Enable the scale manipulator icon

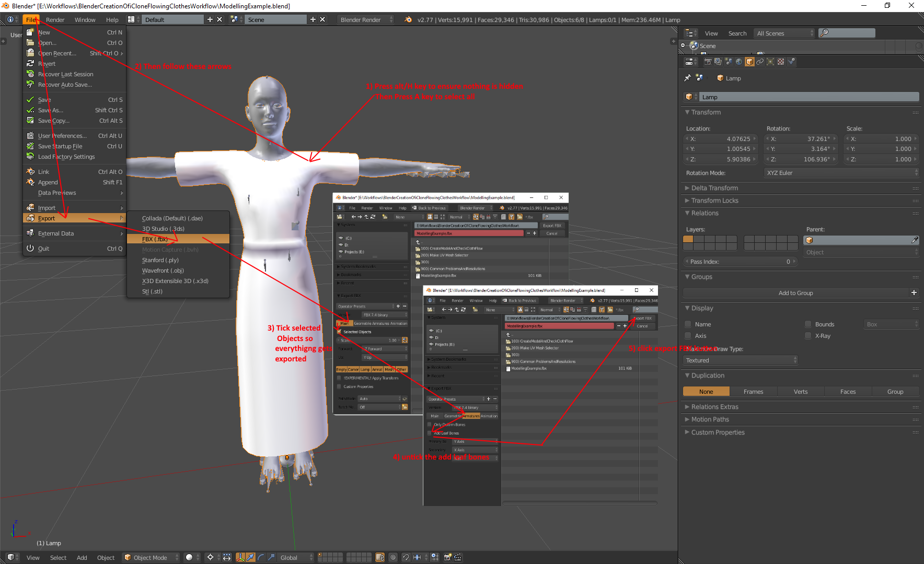point(271,557)
